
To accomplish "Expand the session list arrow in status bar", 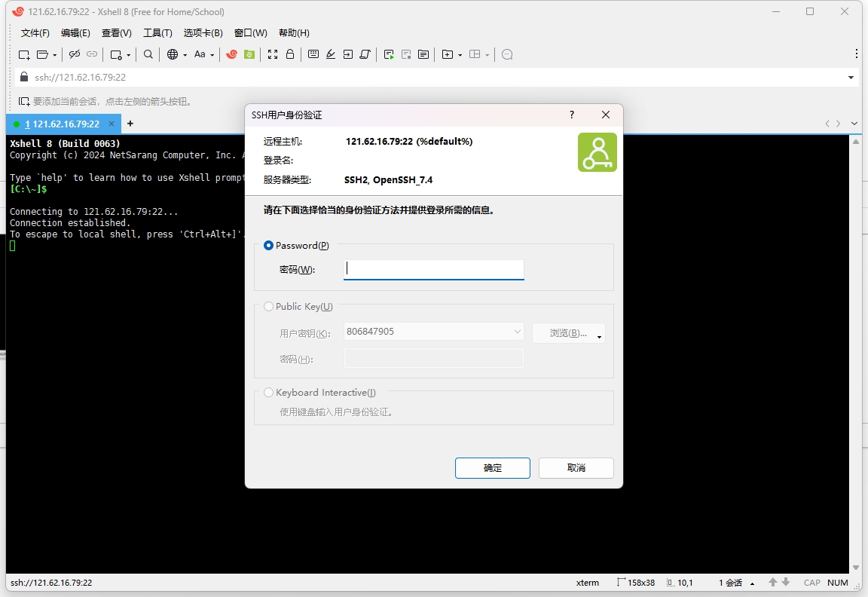I will [752, 583].
